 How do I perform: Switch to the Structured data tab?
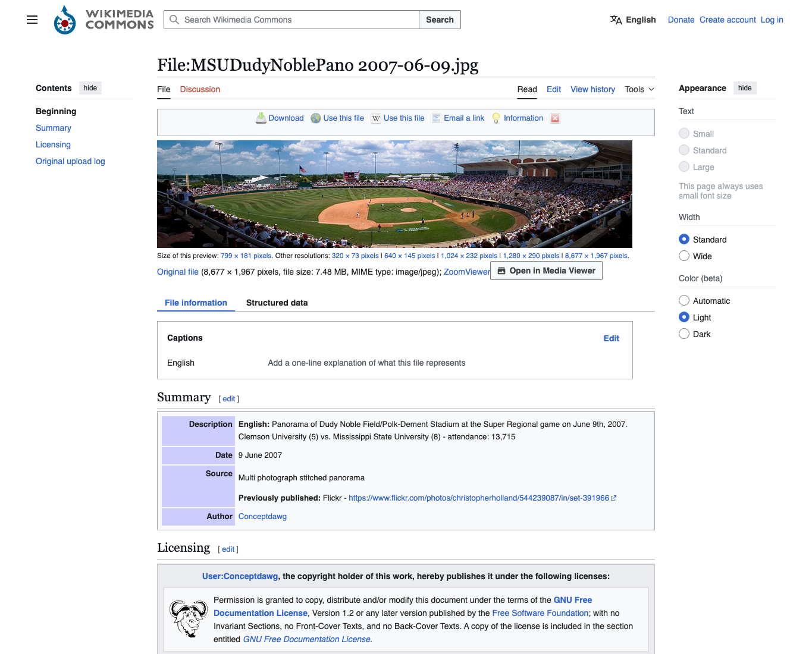click(x=277, y=303)
